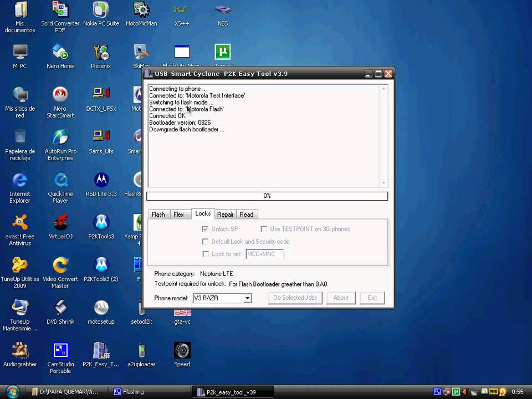Select the Locks tab
The width and height of the screenshot is (532, 399).
[203, 213]
